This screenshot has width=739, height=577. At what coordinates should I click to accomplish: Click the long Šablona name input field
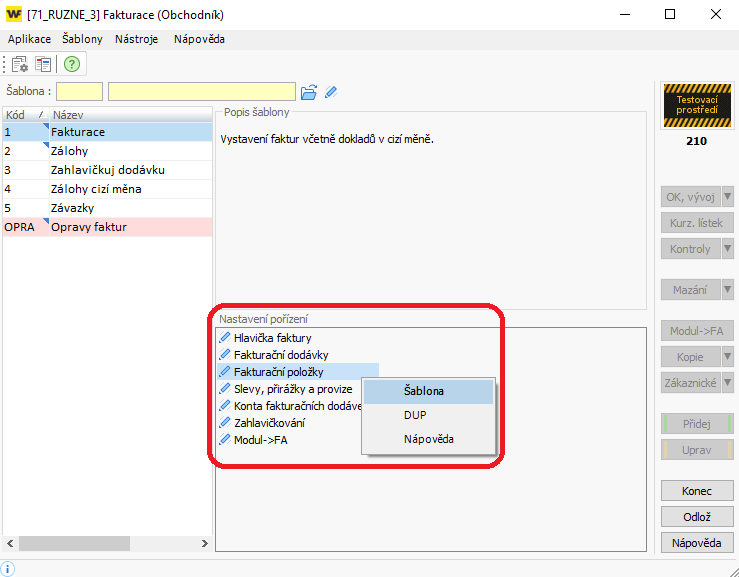[x=202, y=91]
